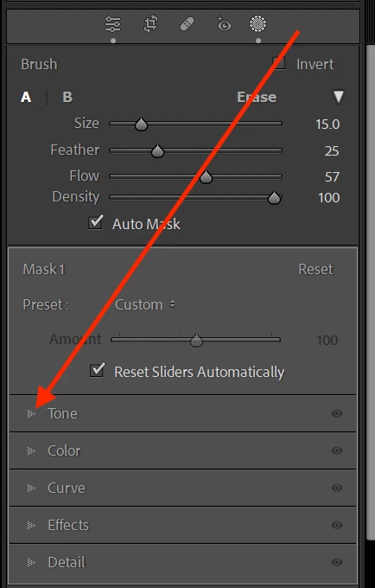
Task: Collapse brush settings with white triangle
Action: coord(339,97)
